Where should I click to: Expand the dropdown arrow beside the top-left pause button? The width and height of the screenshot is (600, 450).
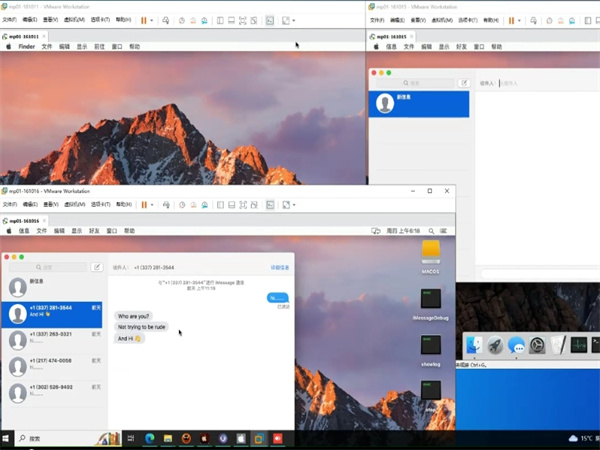pos(152,20)
